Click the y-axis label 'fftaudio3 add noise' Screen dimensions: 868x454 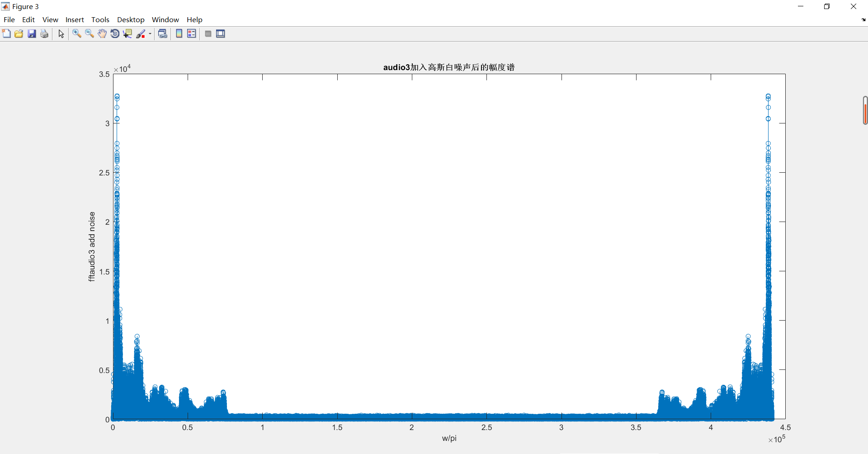click(x=92, y=246)
